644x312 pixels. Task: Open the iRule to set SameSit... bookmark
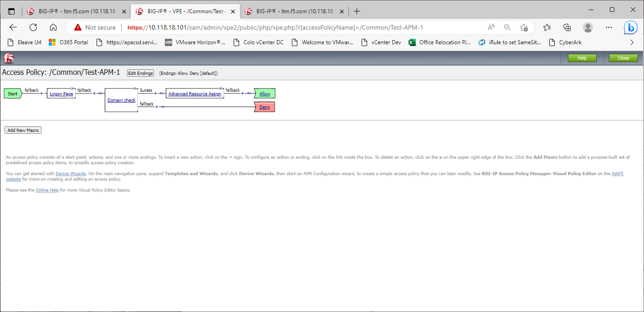(x=510, y=42)
